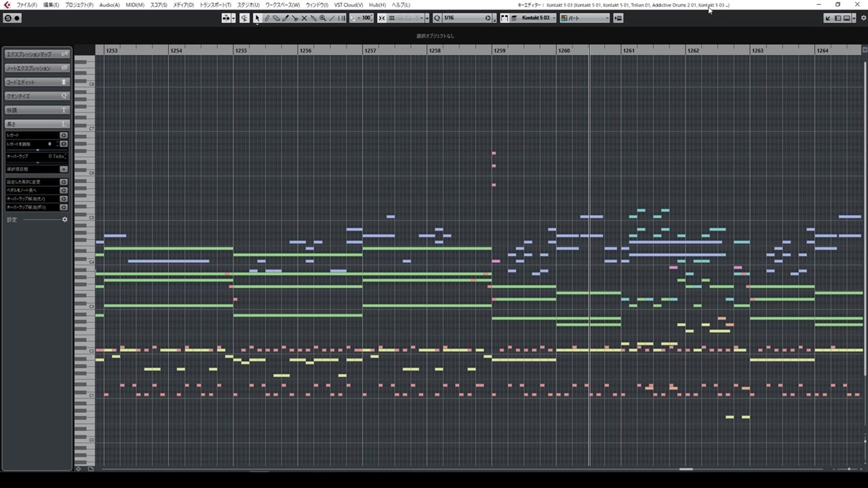Select the Object Selection arrow tool

(x=257, y=18)
